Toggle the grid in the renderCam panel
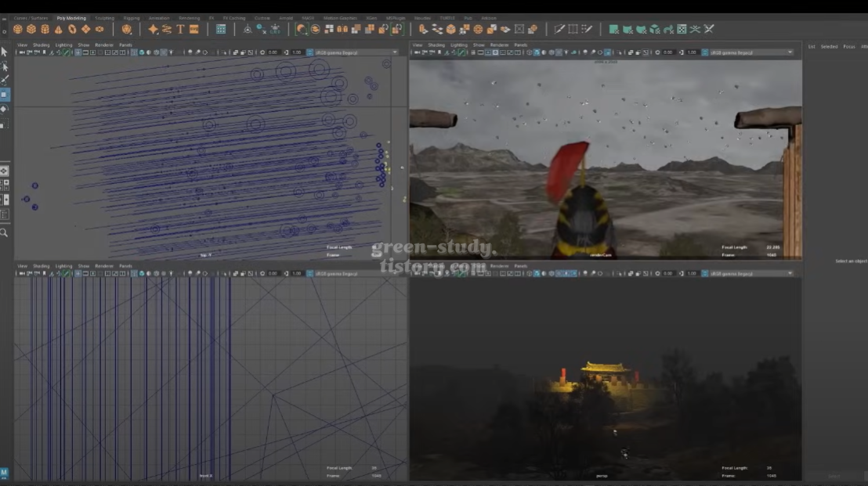 click(472, 52)
